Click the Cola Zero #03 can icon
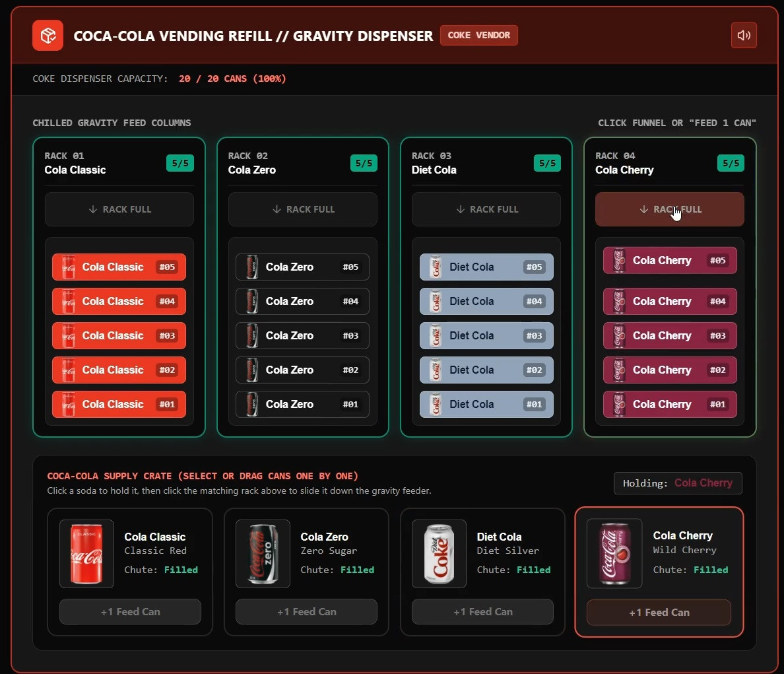This screenshot has height=674, width=784. (253, 335)
